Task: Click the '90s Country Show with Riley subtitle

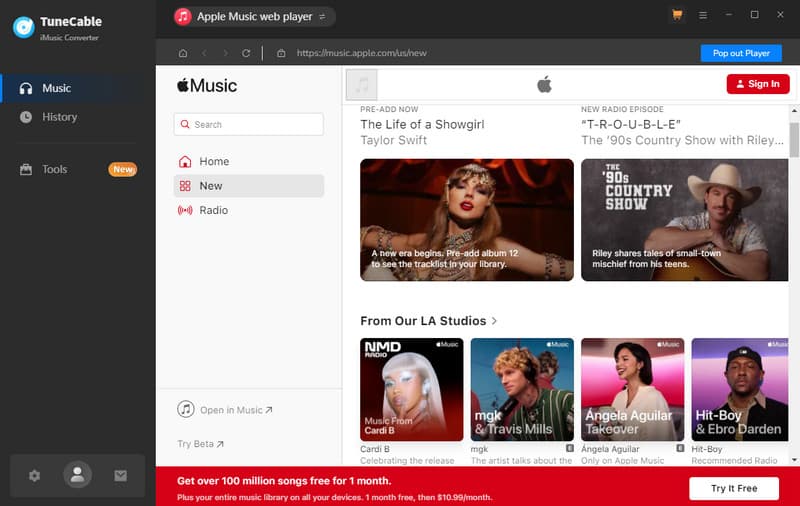Action: point(682,140)
